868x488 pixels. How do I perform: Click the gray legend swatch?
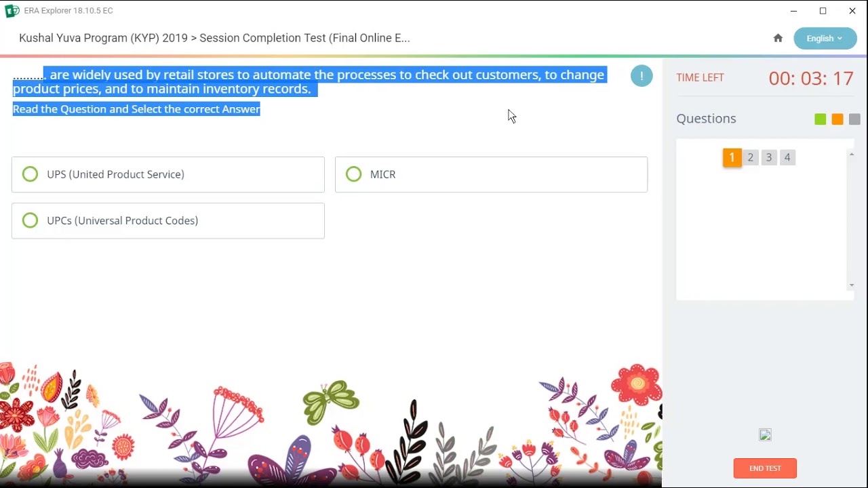[x=854, y=119]
